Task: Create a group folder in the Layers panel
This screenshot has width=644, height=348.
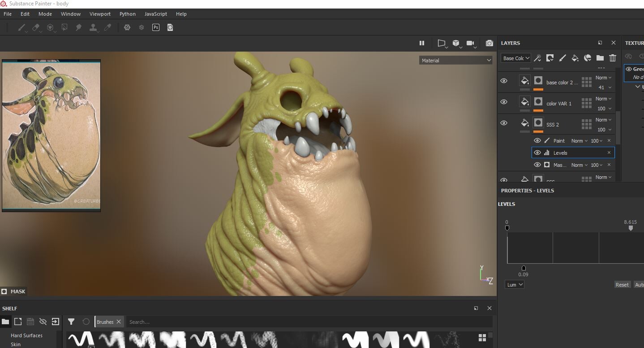Action: (600, 58)
